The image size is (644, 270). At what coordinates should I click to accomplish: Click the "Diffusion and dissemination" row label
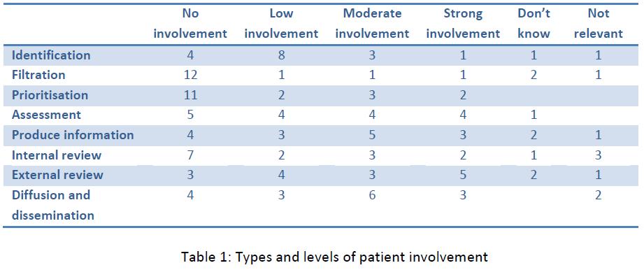(x=52, y=205)
